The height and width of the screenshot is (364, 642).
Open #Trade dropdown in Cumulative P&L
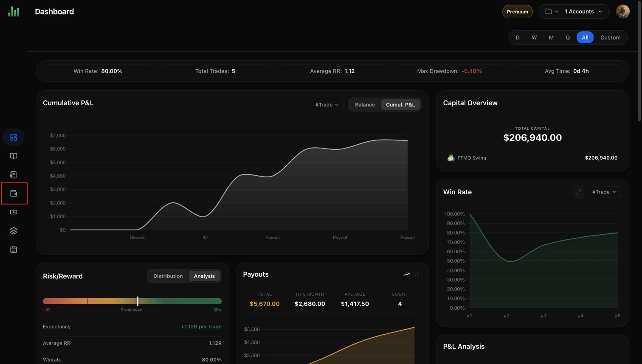click(x=327, y=105)
